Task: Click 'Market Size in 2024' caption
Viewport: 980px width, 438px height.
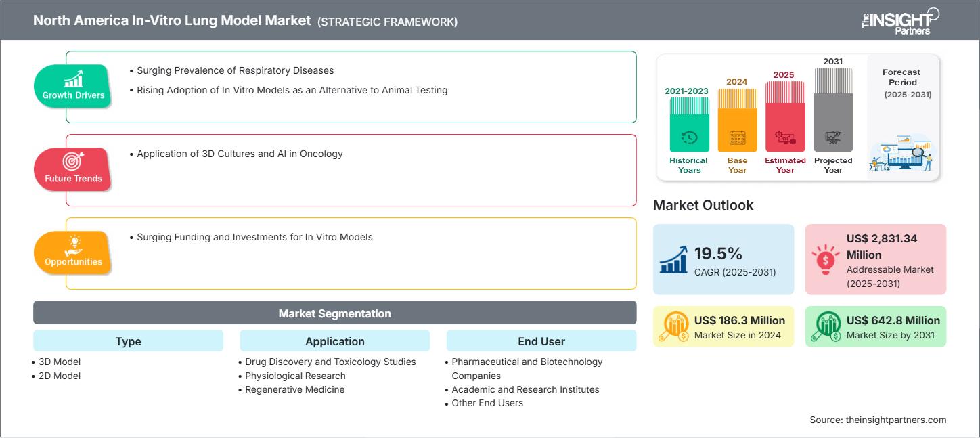Action: 738,335
